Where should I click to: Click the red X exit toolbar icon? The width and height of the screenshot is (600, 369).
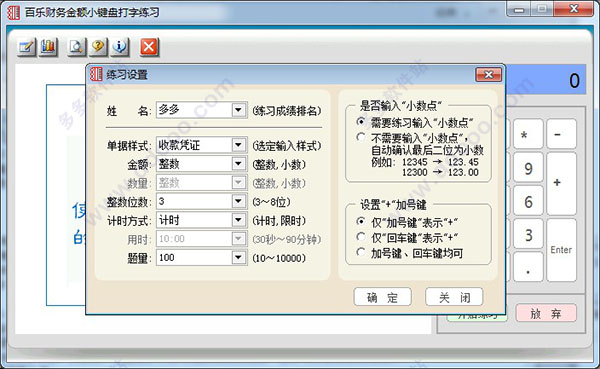(149, 47)
